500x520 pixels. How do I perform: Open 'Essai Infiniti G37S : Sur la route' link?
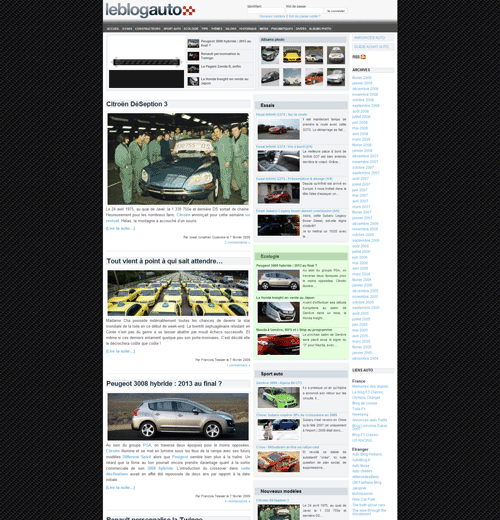coord(282,114)
